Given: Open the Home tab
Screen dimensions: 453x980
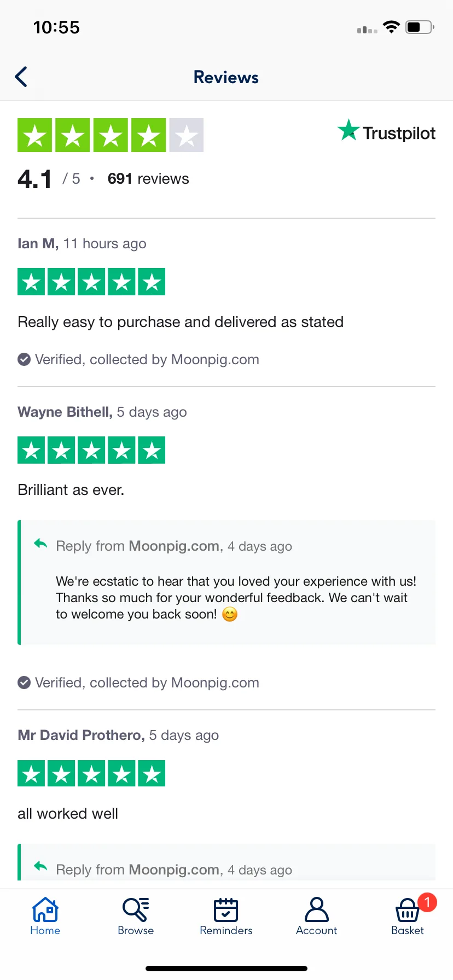Looking at the screenshot, I should click(45, 916).
